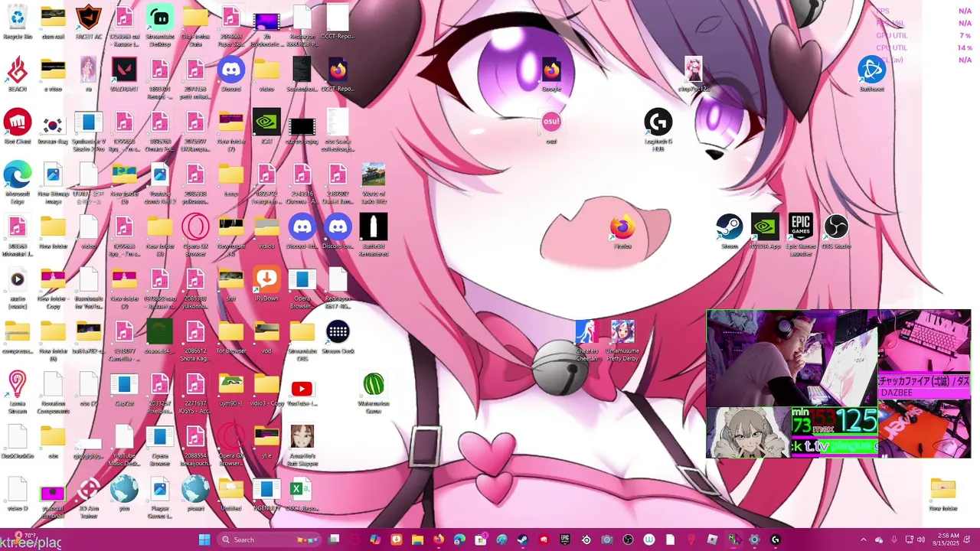This screenshot has height=551, width=980.
Task: Open the Opera GX Browser icon
Action: click(x=195, y=235)
